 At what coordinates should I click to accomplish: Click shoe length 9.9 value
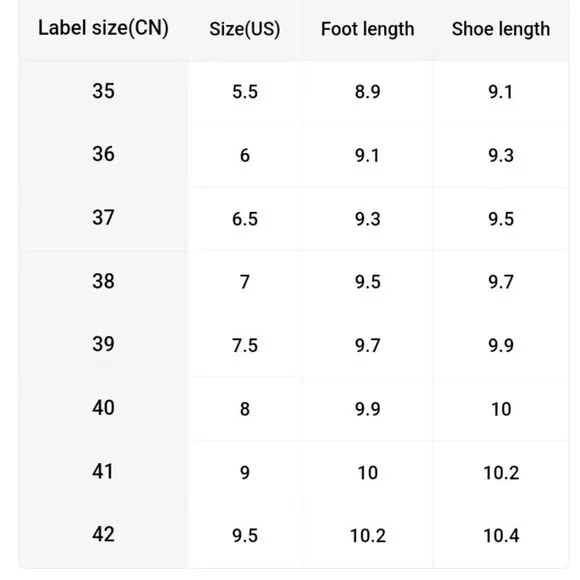[x=501, y=346]
